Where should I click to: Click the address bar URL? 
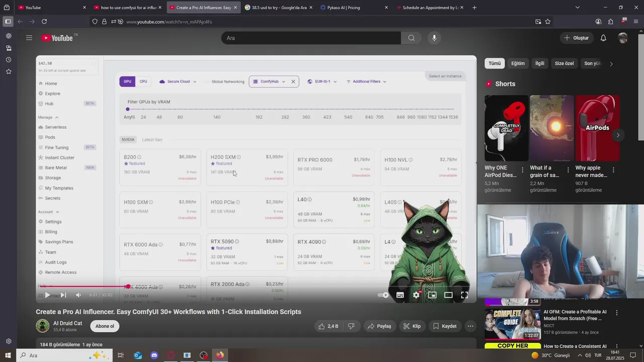point(169,22)
